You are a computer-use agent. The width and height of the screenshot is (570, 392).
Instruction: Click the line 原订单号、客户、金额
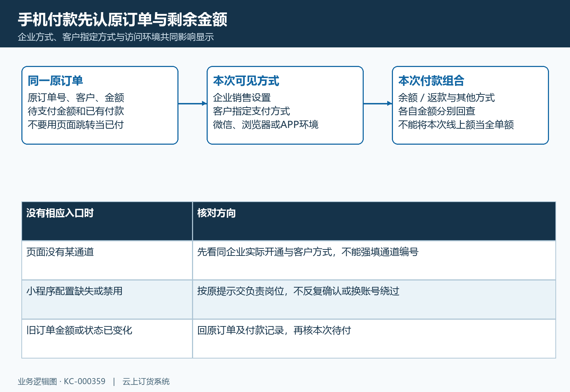(76, 97)
